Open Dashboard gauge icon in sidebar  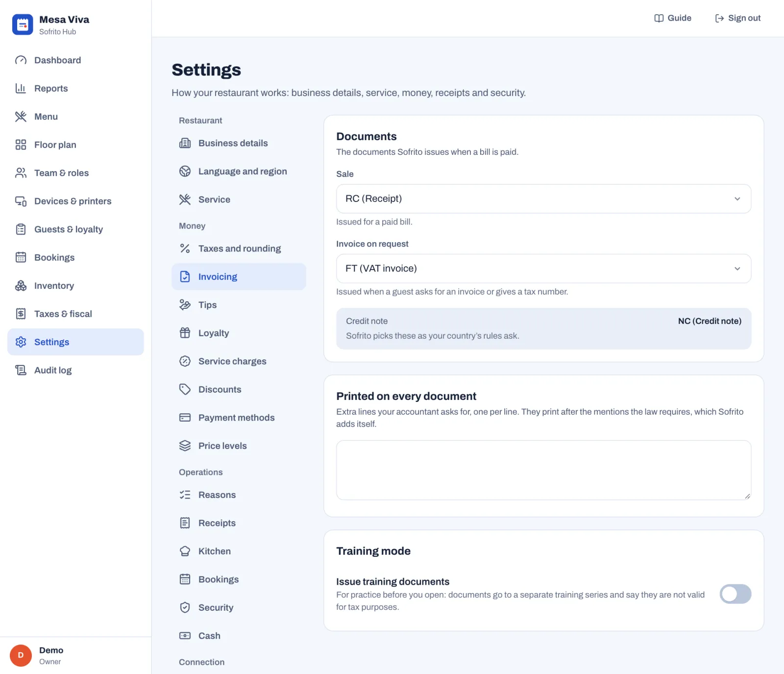click(x=21, y=60)
